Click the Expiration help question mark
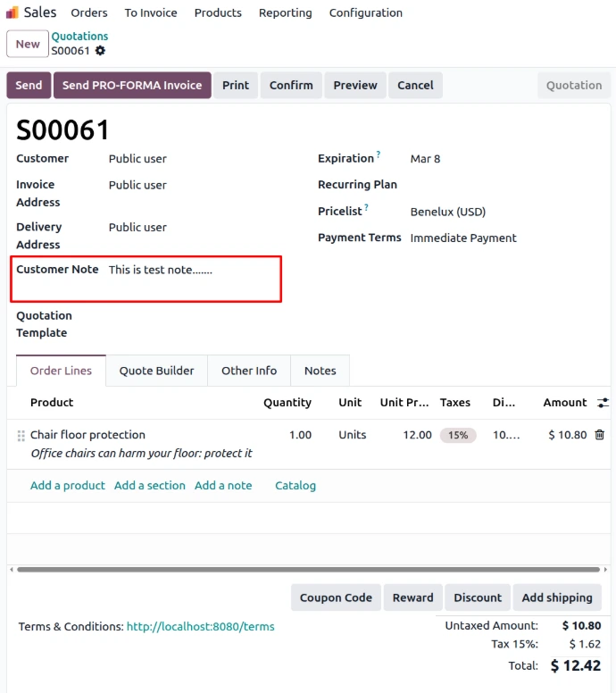The width and height of the screenshot is (616, 693). click(379, 154)
